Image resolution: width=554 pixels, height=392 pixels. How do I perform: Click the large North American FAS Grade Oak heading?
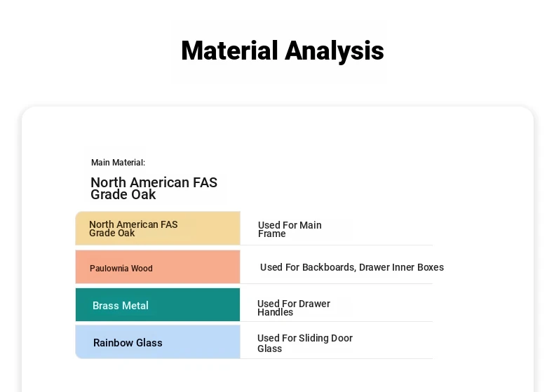pyautogui.click(x=154, y=188)
